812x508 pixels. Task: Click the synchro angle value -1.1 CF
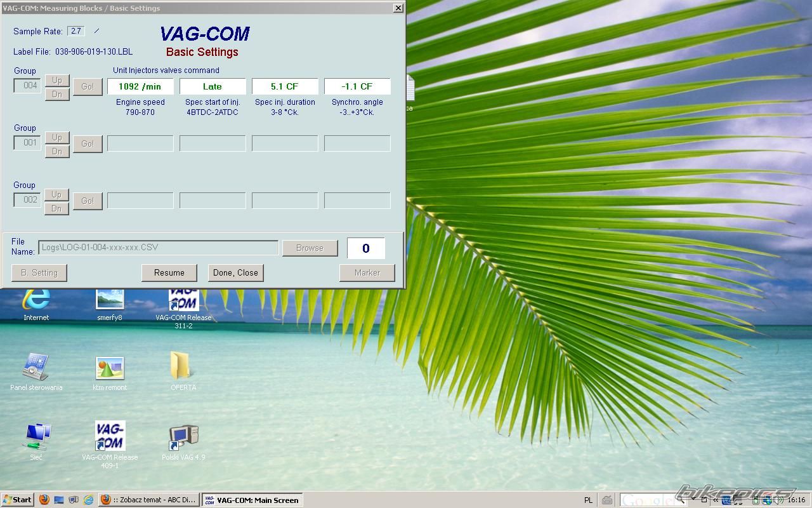click(x=357, y=86)
